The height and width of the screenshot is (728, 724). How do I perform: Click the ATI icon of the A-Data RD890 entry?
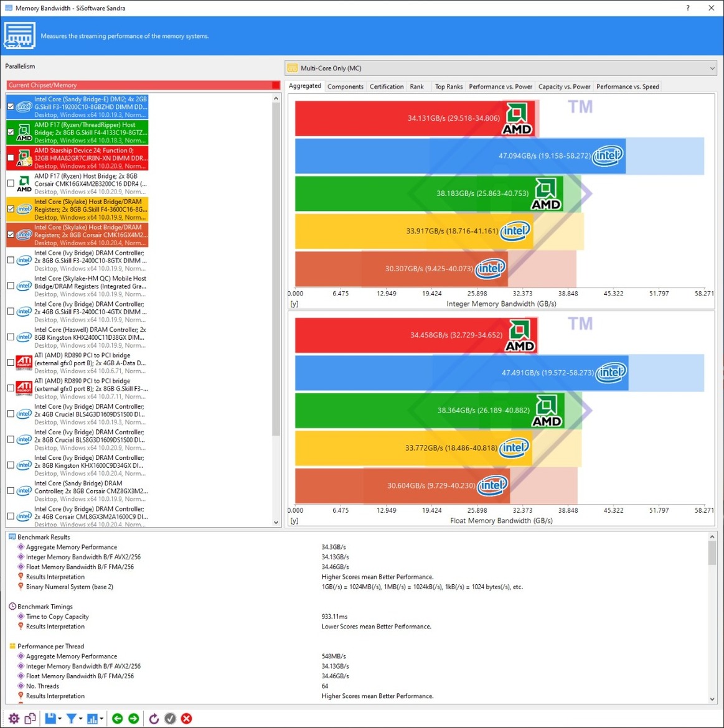point(24,363)
